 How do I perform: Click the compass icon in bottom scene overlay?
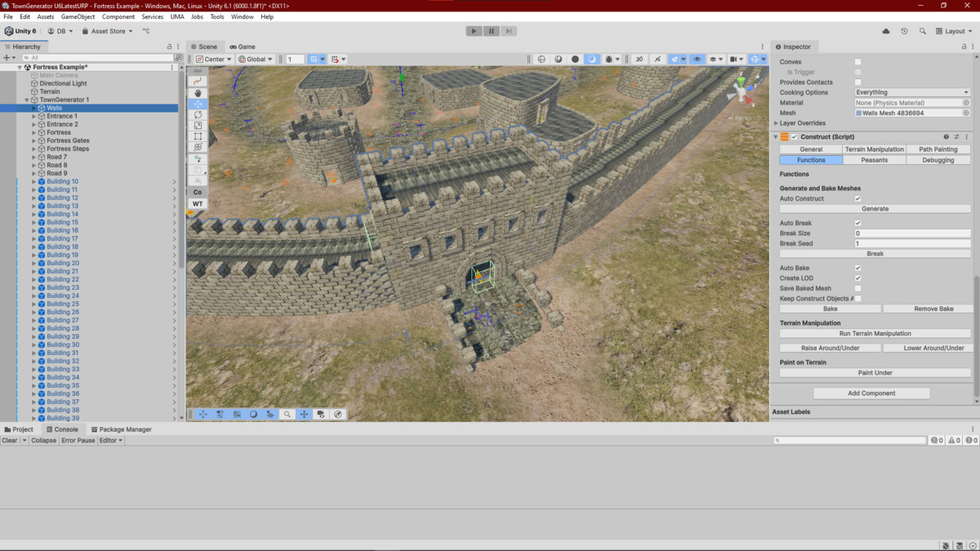pos(337,414)
